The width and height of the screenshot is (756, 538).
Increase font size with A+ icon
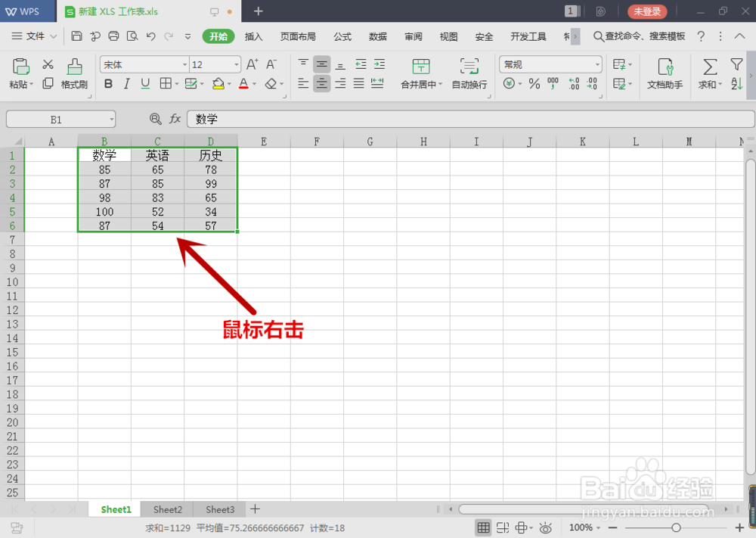pyautogui.click(x=253, y=64)
